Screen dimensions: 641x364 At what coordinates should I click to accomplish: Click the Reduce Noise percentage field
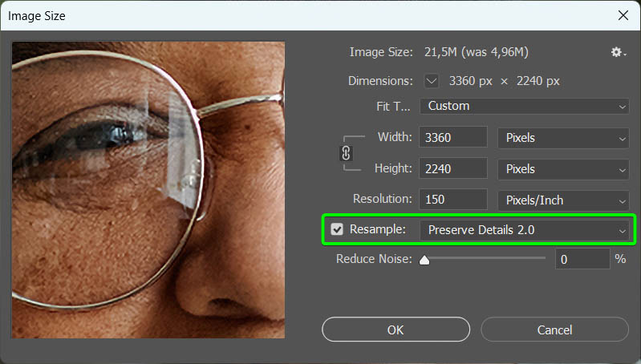tap(582, 259)
